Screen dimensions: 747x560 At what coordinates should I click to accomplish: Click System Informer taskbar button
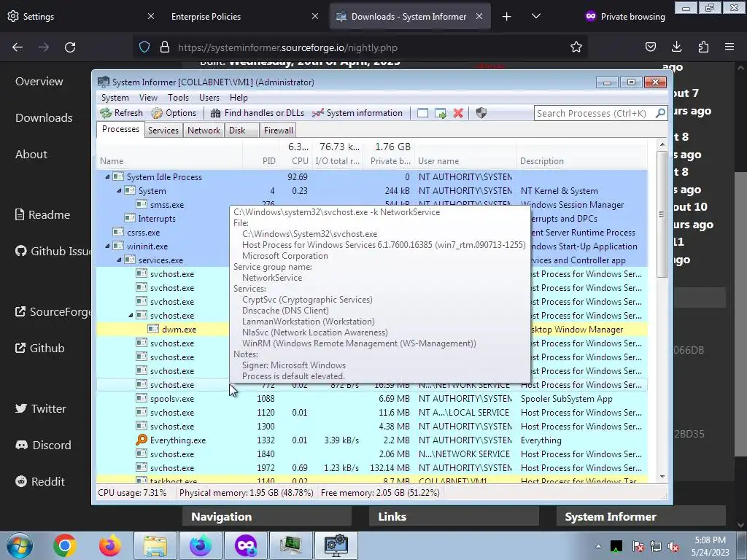336,545
